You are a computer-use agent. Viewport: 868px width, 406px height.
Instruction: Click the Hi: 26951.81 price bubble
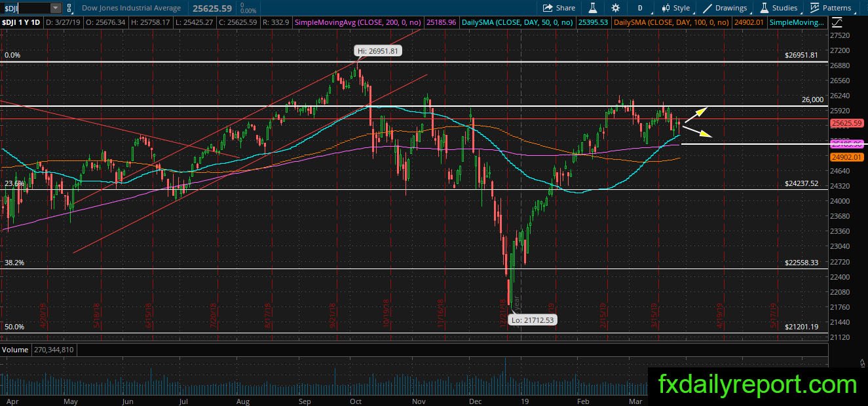click(x=377, y=50)
